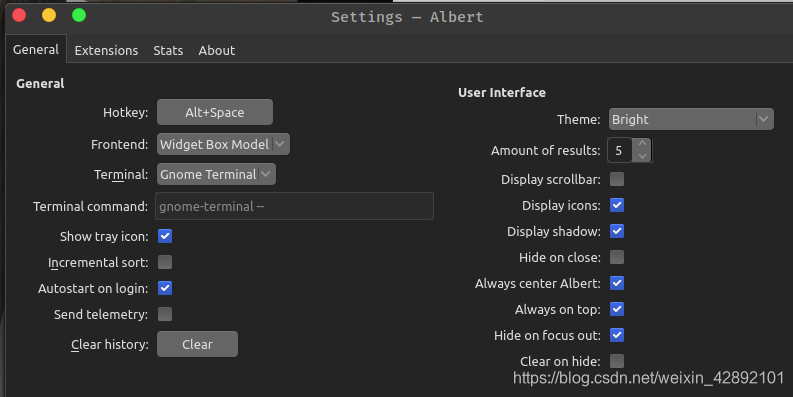Open the Frontend dropdown
Screen dimensions: 793x397
pos(223,144)
